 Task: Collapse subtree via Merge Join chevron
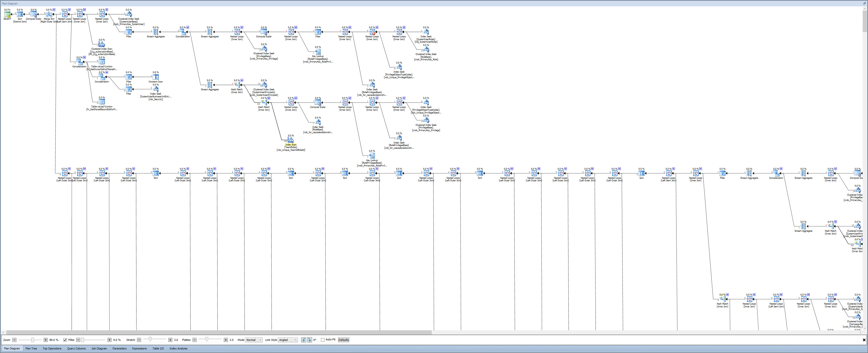point(54,10)
